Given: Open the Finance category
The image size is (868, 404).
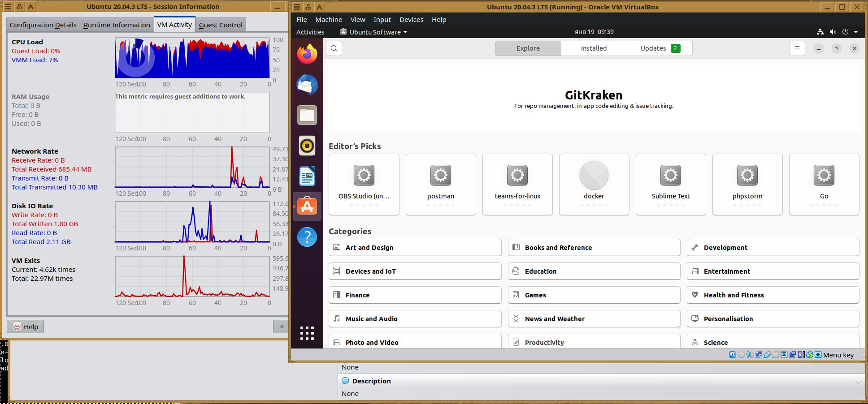Looking at the screenshot, I should 415,295.
